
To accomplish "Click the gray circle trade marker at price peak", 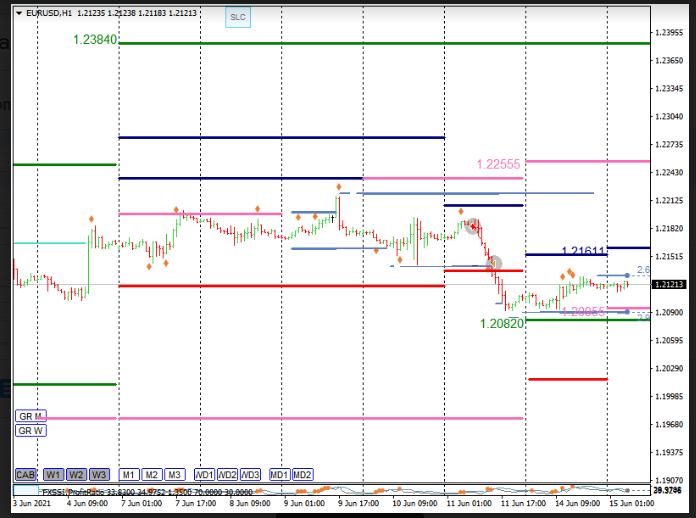I will point(473,227).
